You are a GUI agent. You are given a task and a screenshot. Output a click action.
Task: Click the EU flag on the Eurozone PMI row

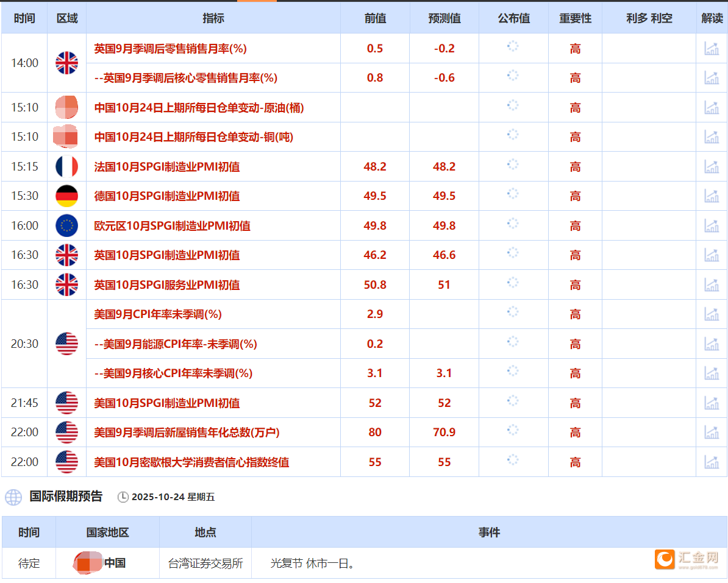67,225
